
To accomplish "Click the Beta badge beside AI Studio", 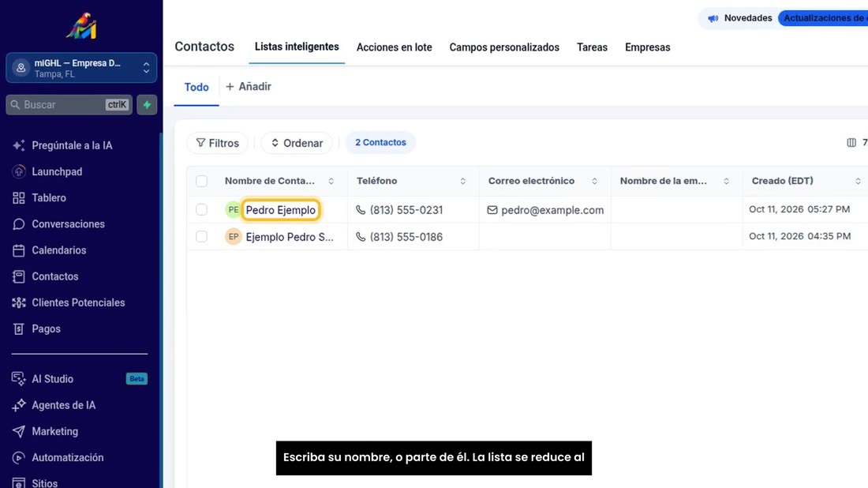I will [137, 379].
